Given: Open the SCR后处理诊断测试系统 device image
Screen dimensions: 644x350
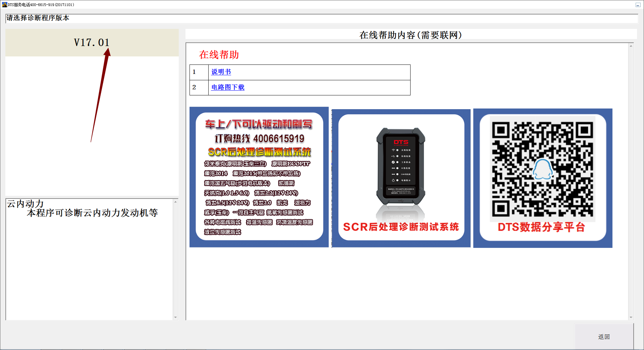Looking at the screenshot, I should 401,178.
